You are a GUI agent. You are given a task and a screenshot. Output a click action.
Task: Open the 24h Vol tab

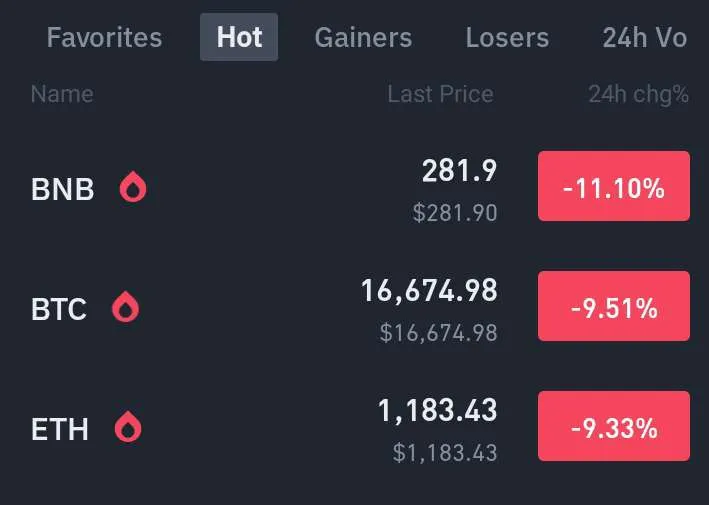(x=645, y=37)
